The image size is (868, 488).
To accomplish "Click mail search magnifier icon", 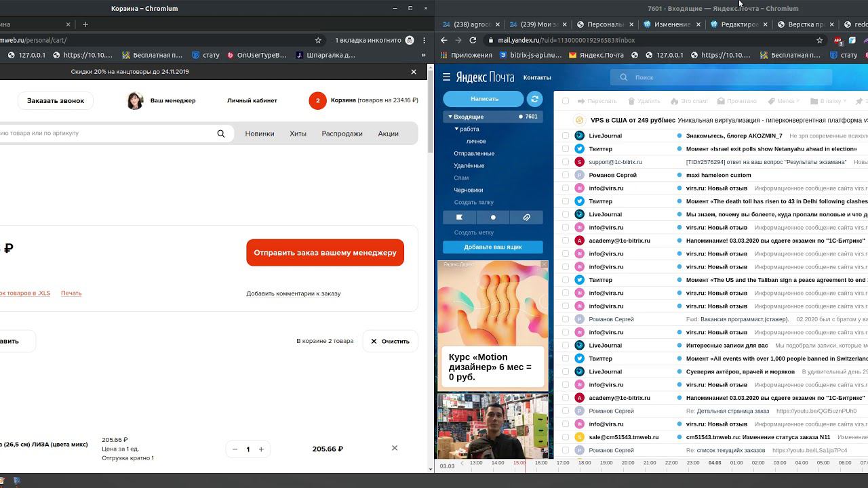I will click(623, 77).
